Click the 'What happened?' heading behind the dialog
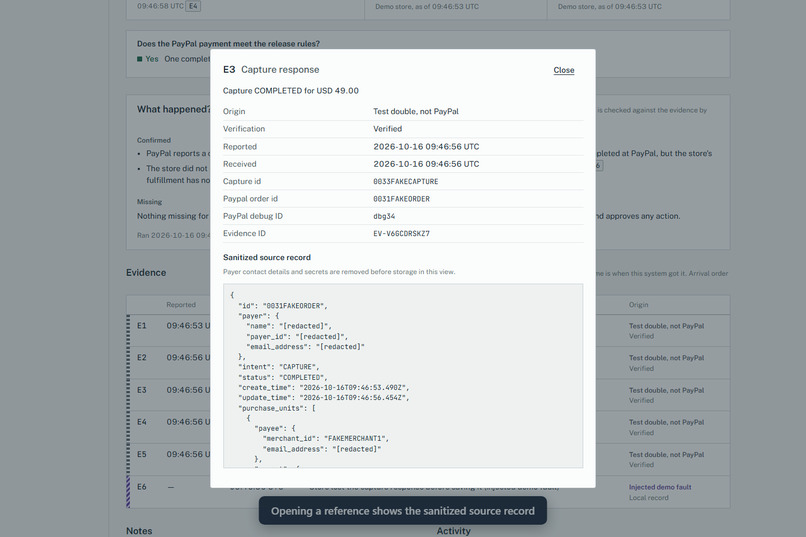Screen dimensions: 806x537 [174, 109]
